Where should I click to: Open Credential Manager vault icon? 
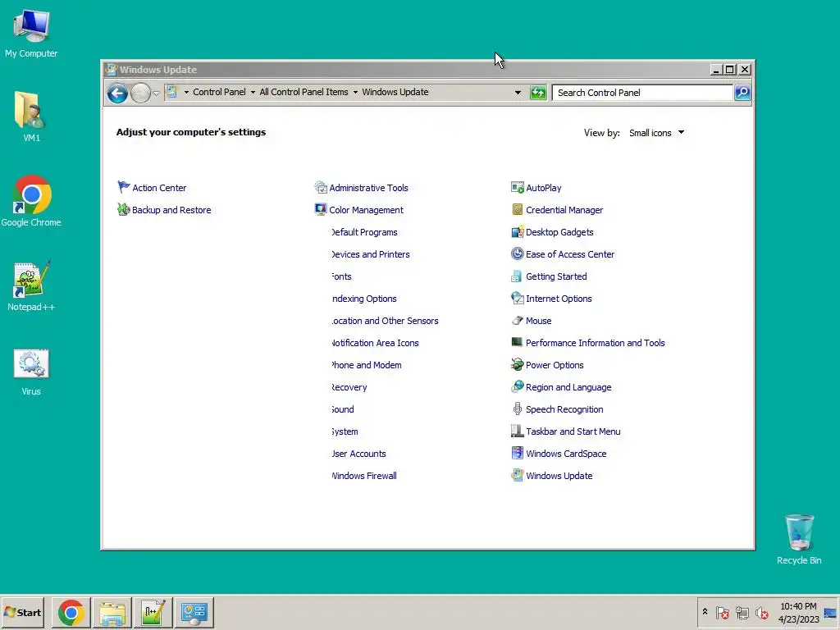[x=517, y=209]
